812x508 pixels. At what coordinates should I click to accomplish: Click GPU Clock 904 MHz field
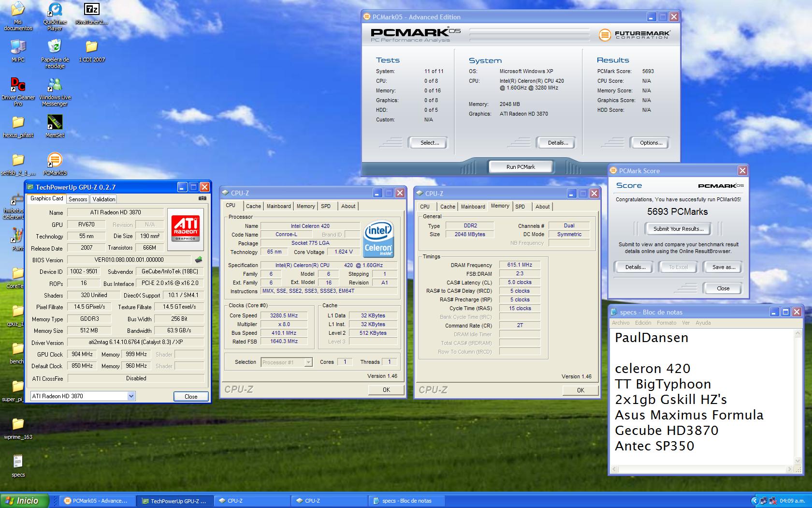(82, 354)
